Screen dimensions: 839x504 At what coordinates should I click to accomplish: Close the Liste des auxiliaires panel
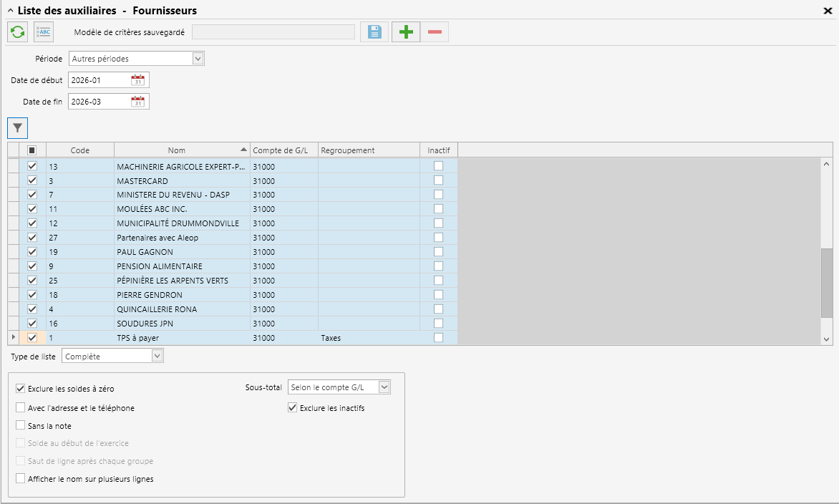pyautogui.click(x=828, y=11)
